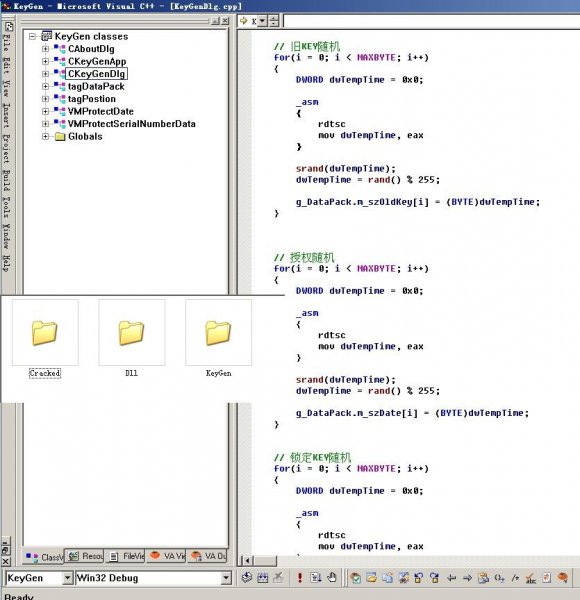Select the VMProtectSerialNumberData class row
Viewport: 580px width, 600px height.
coord(132,124)
